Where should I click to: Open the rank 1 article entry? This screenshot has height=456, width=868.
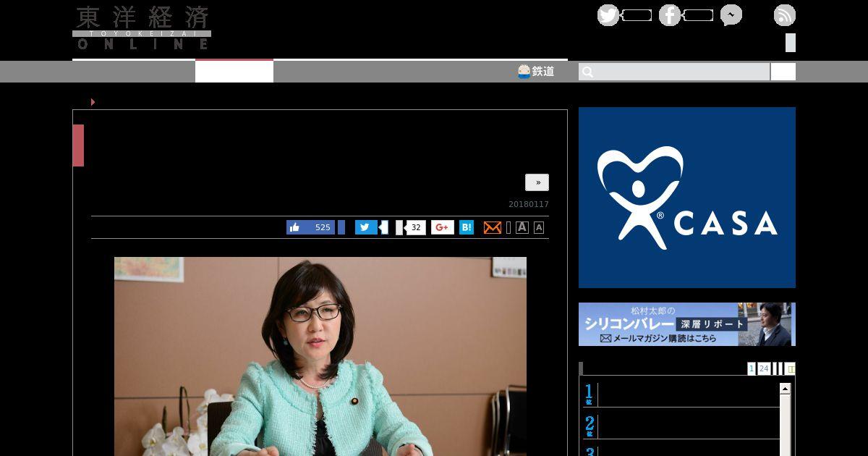(x=681, y=394)
